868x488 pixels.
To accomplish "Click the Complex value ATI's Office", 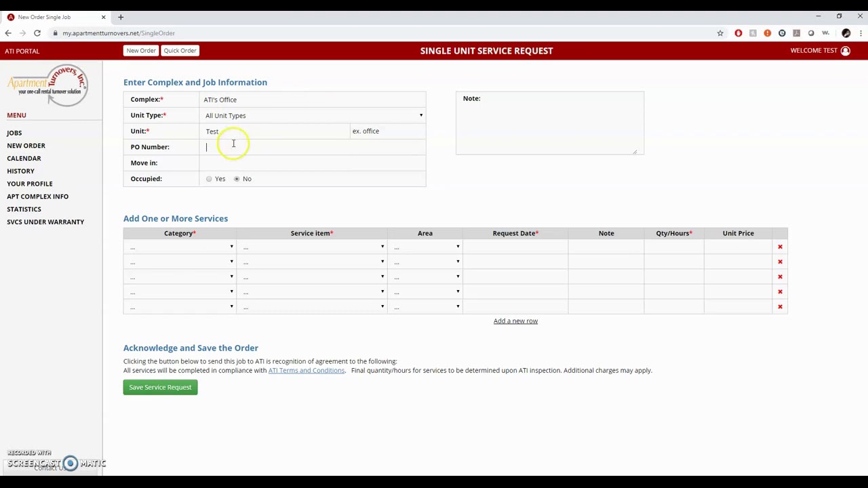I will point(220,100).
